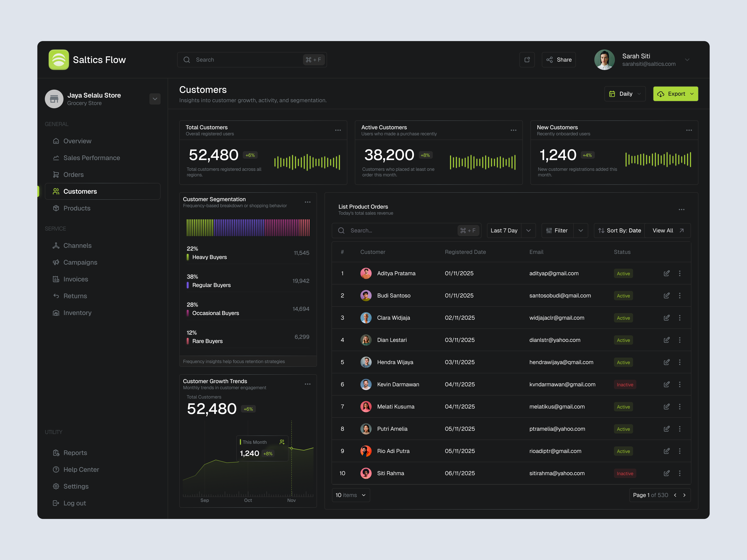Viewport: 747px width, 560px height.
Task: Open the Help Center menu entry
Action: pyautogui.click(x=81, y=469)
